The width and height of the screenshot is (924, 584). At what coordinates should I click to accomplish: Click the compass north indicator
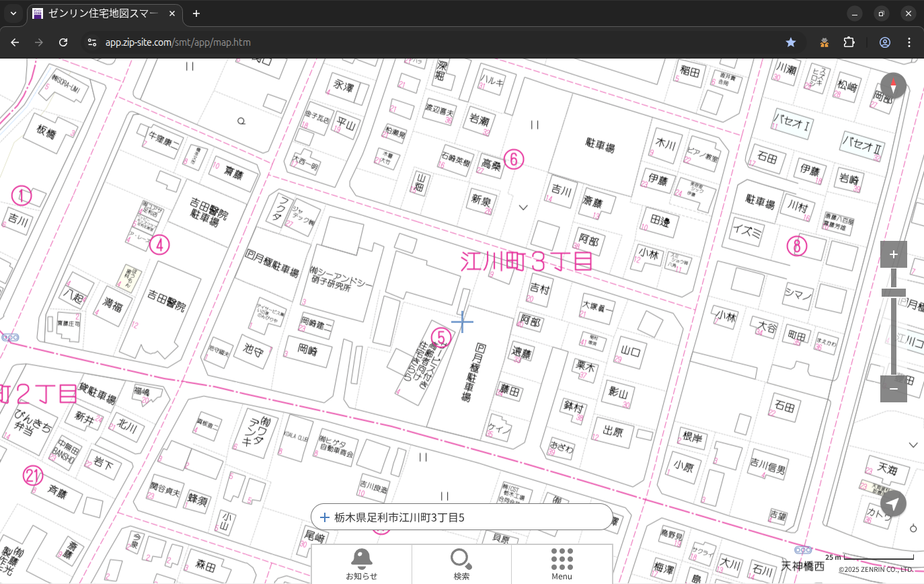[893, 85]
